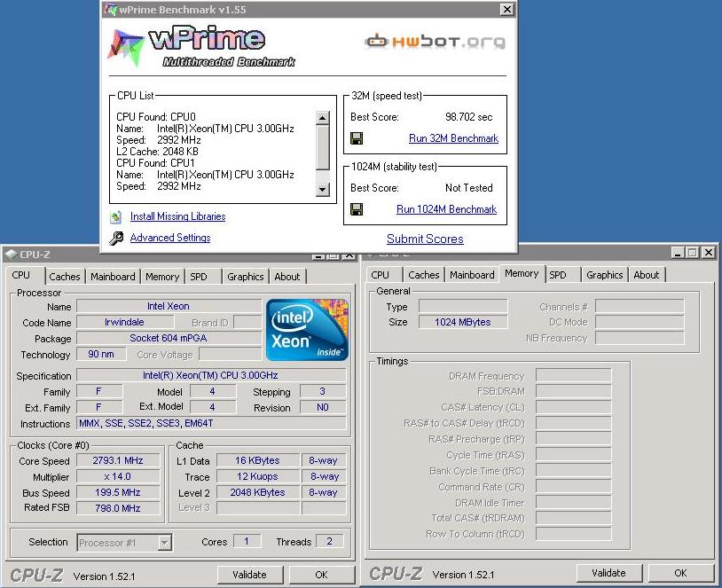Minimize the right CPU-Z Memory window

click(678, 253)
